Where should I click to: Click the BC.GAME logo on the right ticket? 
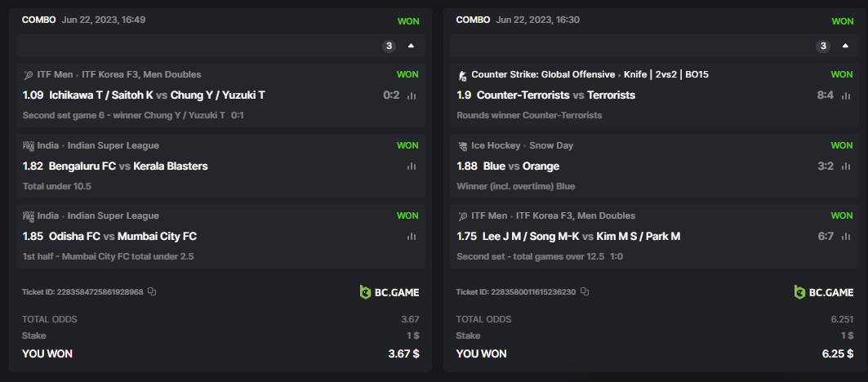click(x=824, y=291)
